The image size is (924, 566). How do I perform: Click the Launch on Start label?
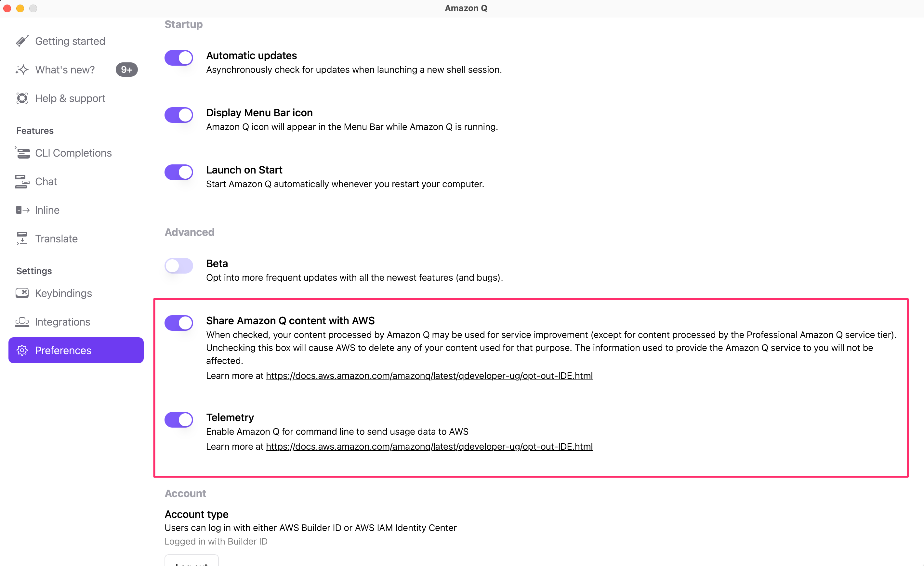pyautogui.click(x=244, y=170)
